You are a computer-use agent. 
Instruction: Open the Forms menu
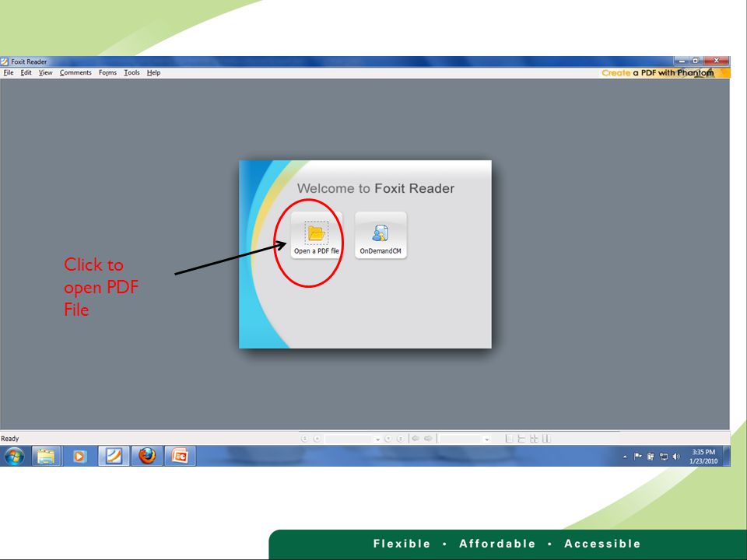coord(107,72)
